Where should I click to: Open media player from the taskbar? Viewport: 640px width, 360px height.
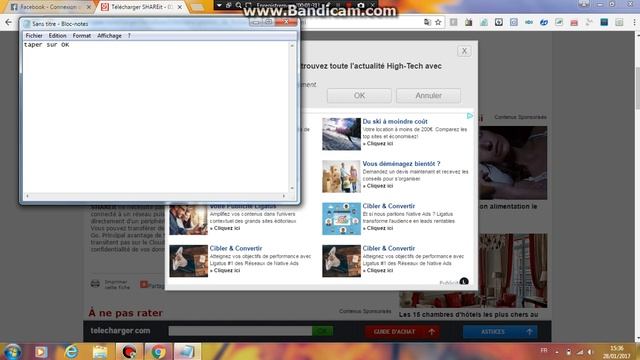pos(41,351)
